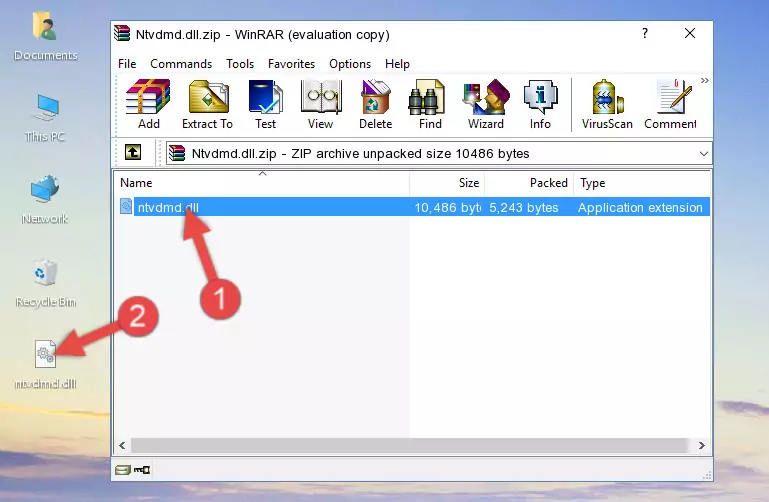769x502 pixels.
Task: Click the horizontal scrollbar track
Action: click(410, 445)
